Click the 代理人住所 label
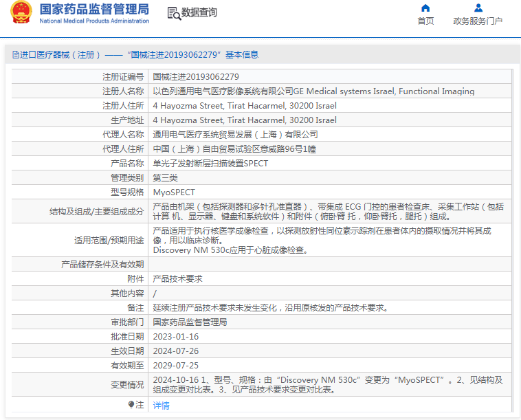521x420 pixels. (123, 149)
